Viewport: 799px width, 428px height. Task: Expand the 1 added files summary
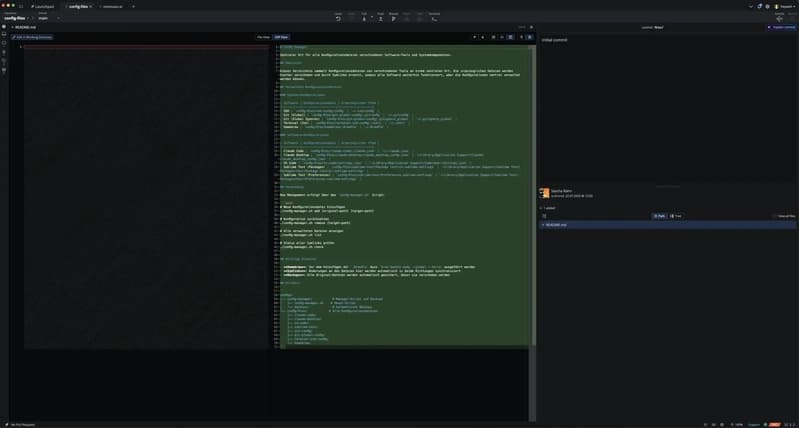point(548,208)
